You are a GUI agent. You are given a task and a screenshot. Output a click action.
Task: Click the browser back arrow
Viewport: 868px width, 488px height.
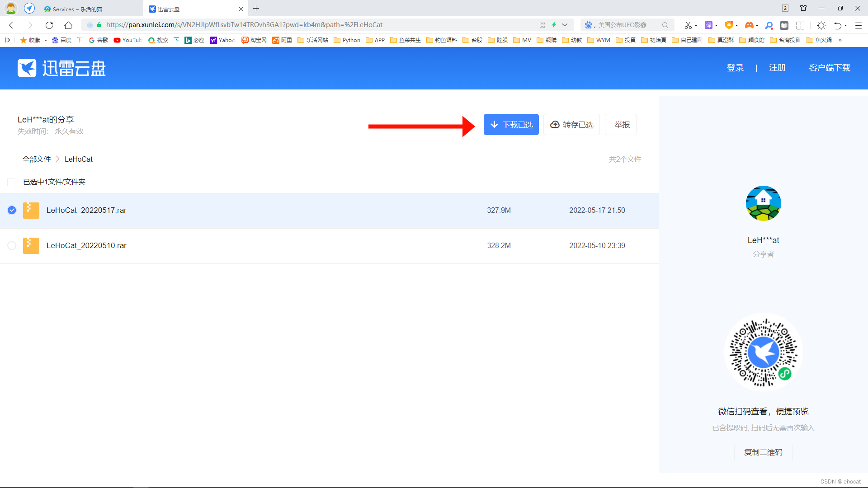pyautogui.click(x=11, y=25)
